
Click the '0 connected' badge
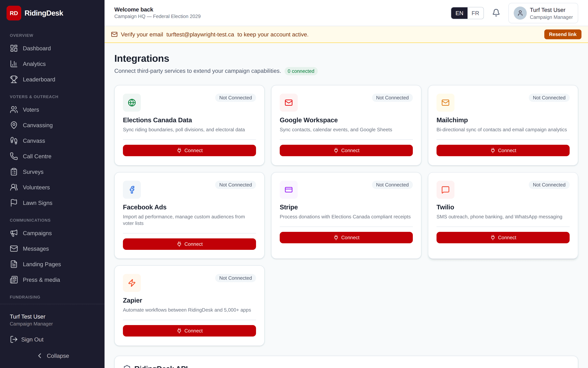301,71
